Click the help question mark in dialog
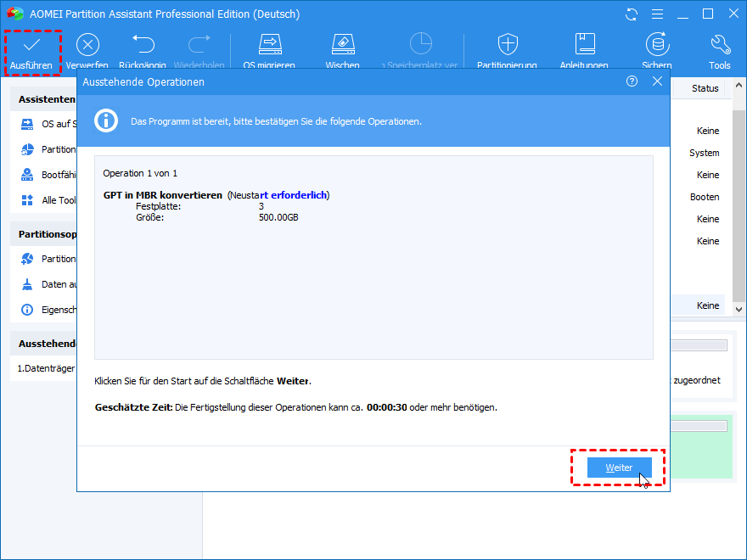The image size is (747, 560). tap(632, 81)
